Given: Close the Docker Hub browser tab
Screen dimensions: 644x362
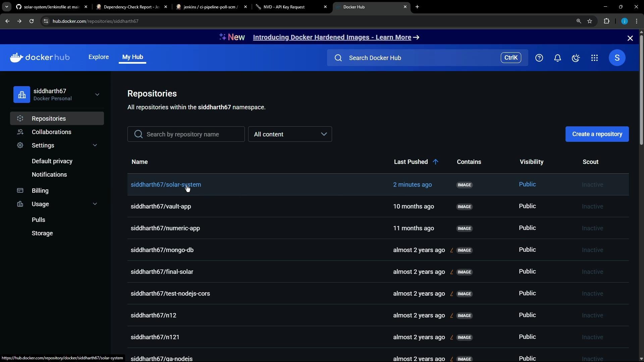Looking at the screenshot, I should [405, 7].
